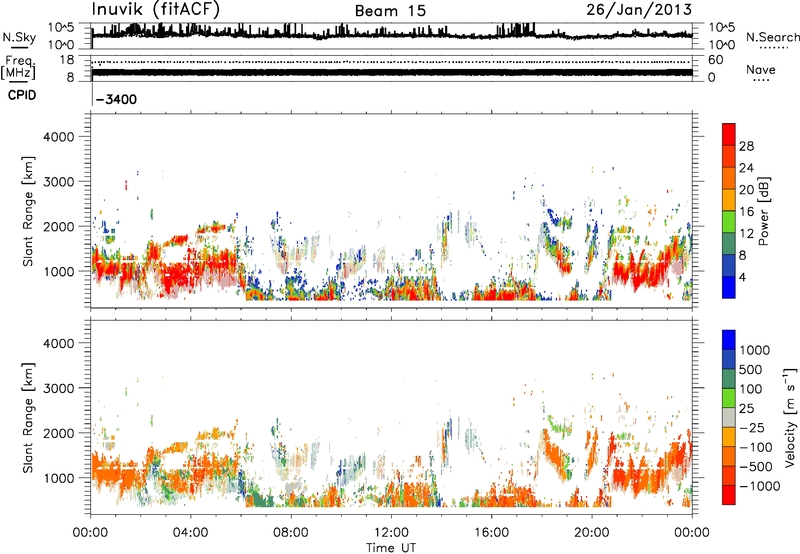
Task: Select the '28' value on the power colorbar
Action: click(746, 146)
